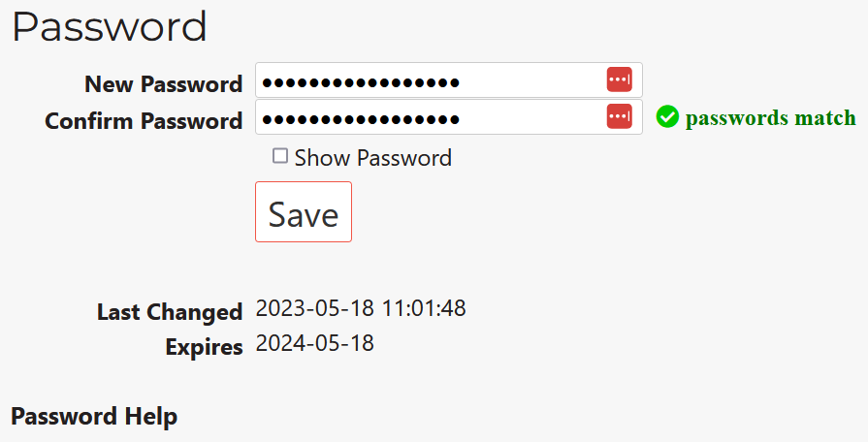The width and height of the screenshot is (868, 442).
Task: Click the Password page heading
Action: 110,26
